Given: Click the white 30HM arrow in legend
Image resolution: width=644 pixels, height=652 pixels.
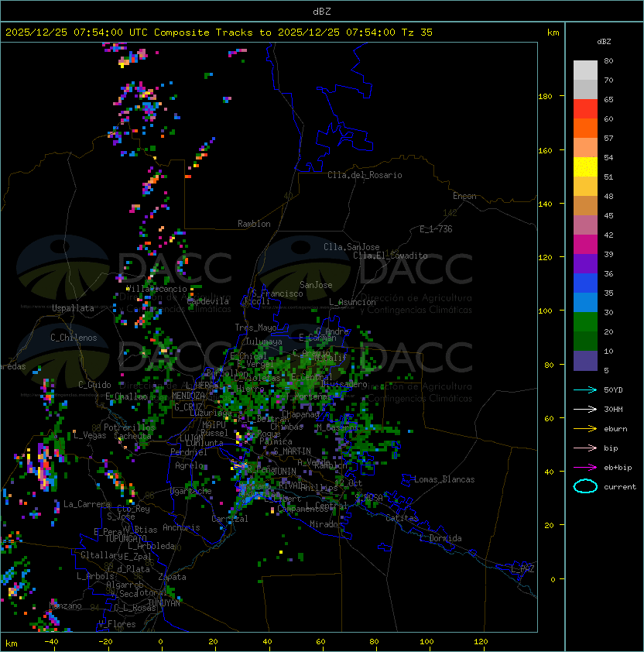Looking at the screenshot, I should [585, 409].
